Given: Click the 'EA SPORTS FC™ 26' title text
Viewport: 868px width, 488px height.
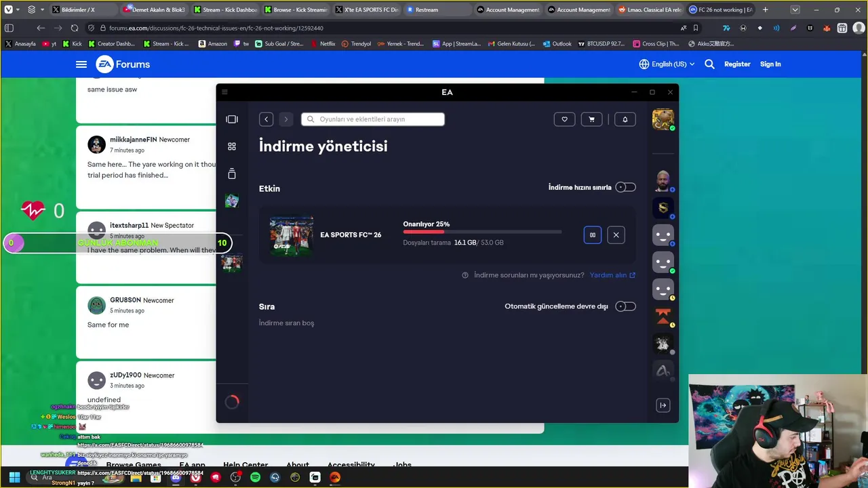Looking at the screenshot, I should coord(351,235).
